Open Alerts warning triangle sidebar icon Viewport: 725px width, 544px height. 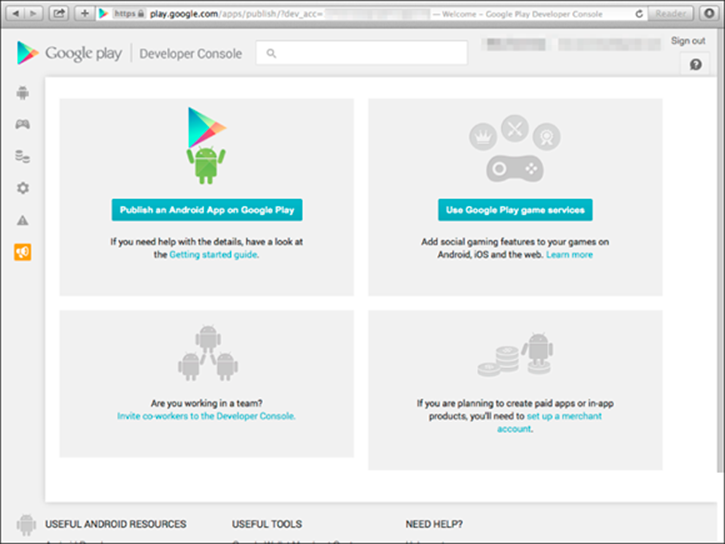[x=23, y=220]
